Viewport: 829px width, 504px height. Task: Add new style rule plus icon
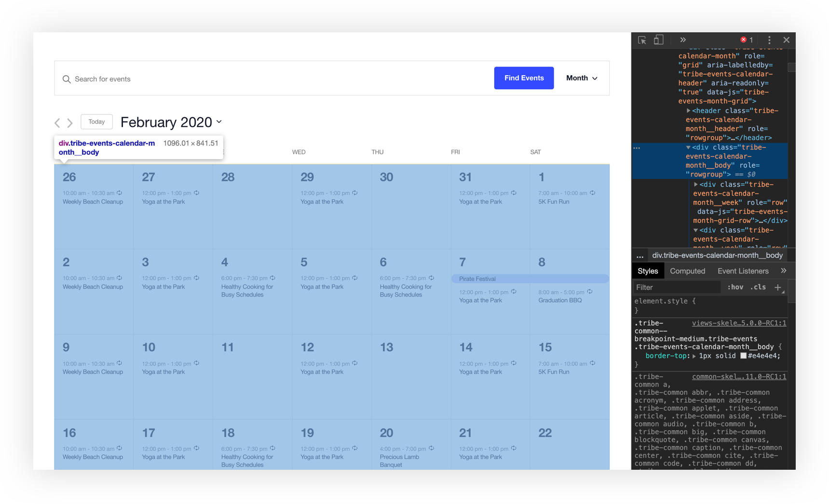[x=778, y=287]
